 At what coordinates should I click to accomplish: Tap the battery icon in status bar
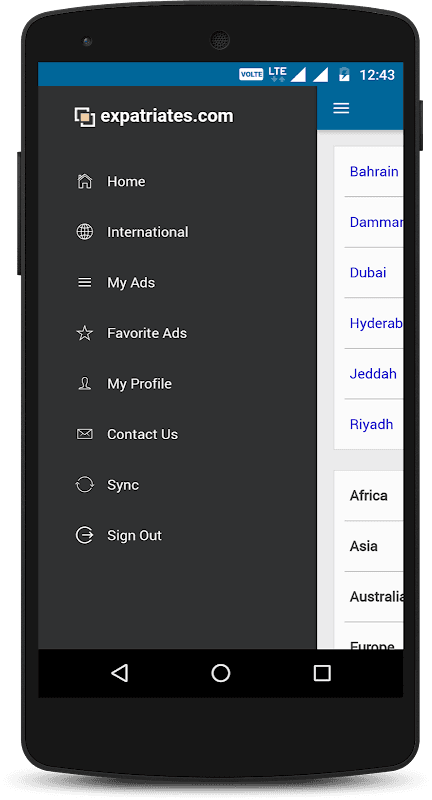point(344,74)
